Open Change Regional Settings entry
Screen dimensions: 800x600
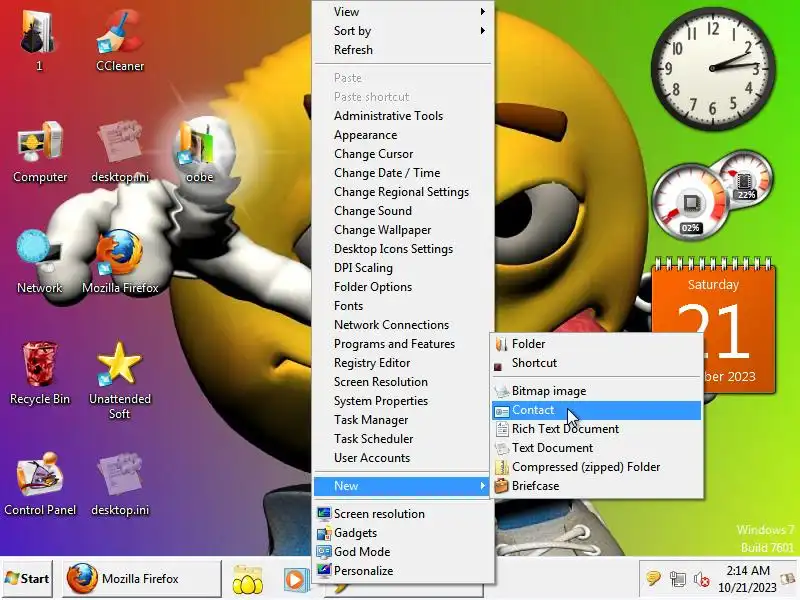tap(403, 192)
